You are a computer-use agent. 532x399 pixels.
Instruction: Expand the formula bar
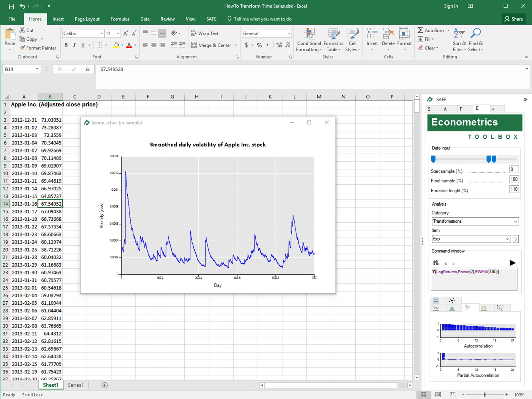527,69
